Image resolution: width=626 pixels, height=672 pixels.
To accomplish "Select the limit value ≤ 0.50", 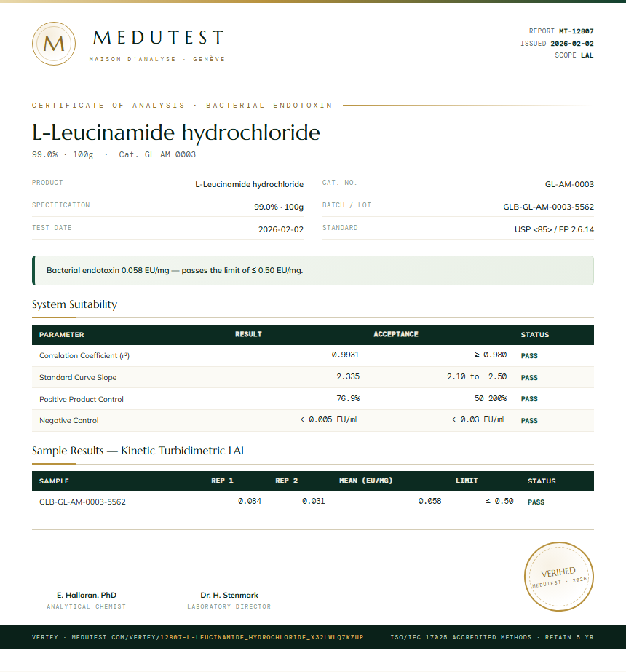I will click(x=499, y=501).
